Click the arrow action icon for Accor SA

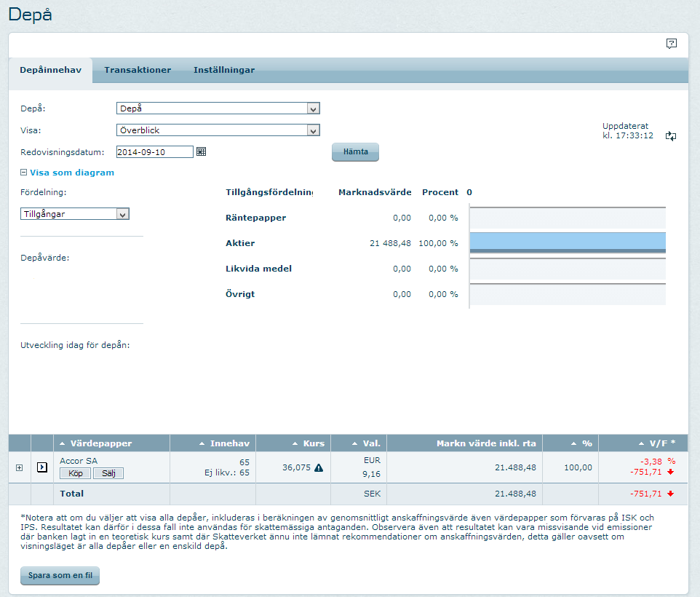click(x=42, y=467)
